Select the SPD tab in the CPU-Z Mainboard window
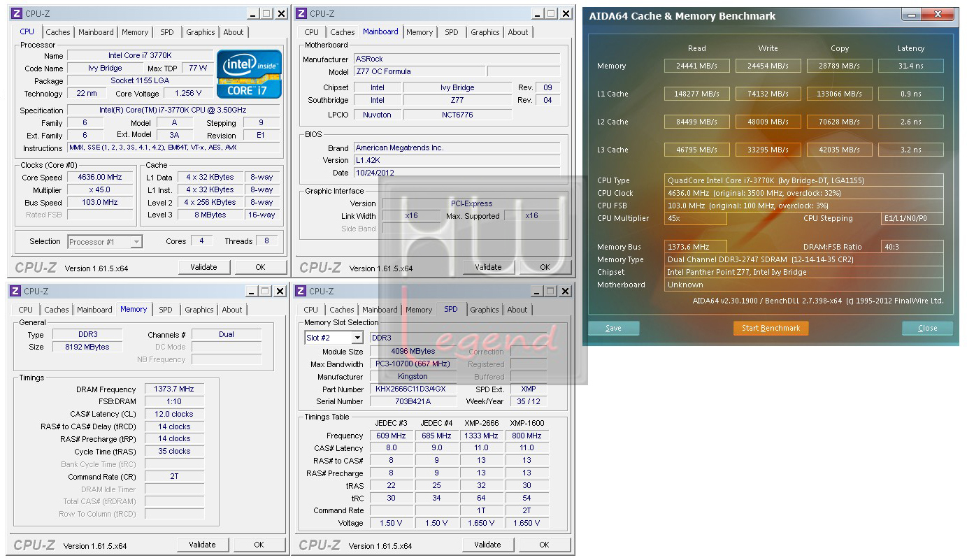 coord(452,32)
